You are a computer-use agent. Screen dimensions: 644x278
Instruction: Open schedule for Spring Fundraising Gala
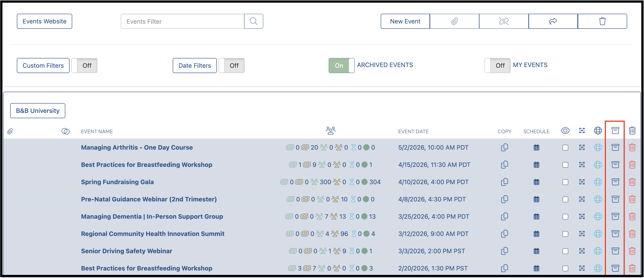tap(536, 182)
